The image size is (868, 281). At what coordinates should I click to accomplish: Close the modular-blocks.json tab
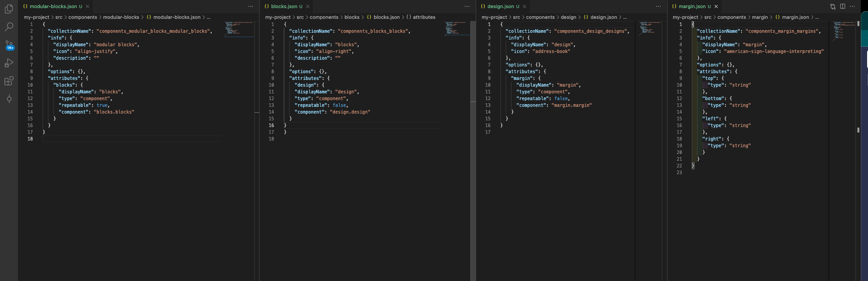point(87,6)
